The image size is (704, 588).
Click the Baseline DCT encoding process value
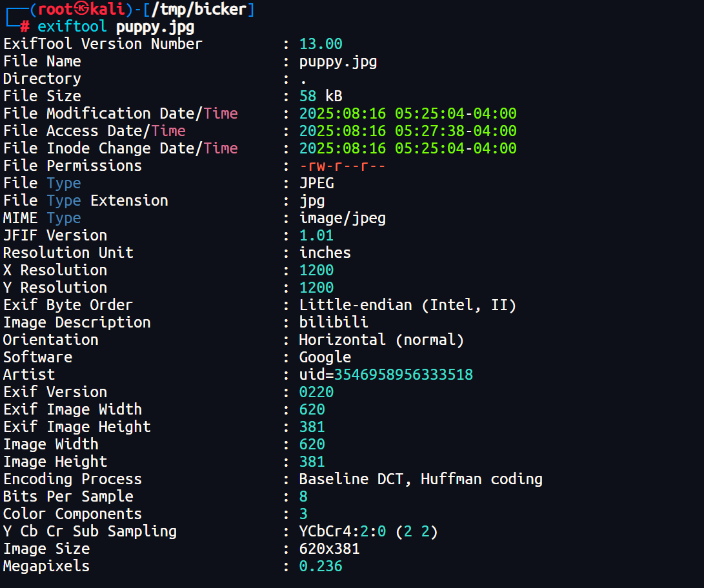pyautogui.click(x=421, y=479)
